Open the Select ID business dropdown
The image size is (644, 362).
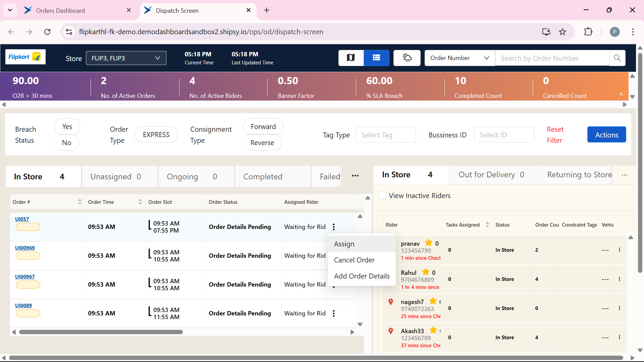pyautogui.click(x=504, y=135)
